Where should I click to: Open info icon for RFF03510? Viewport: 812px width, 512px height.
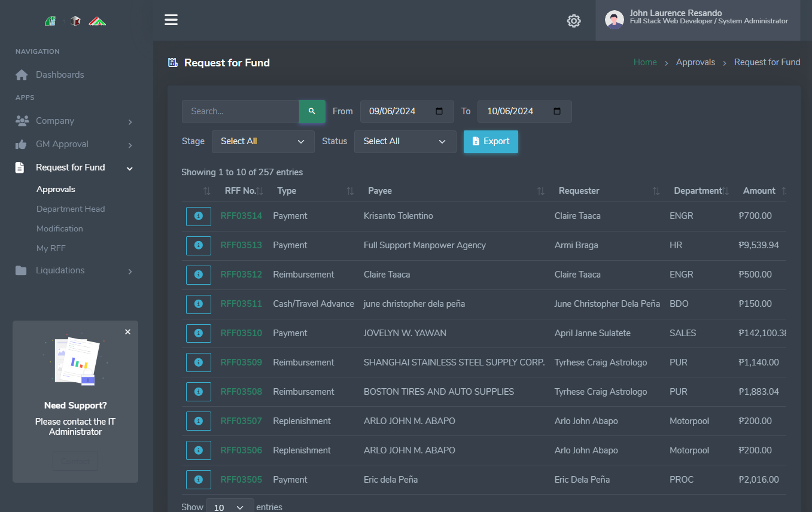point(199,333)
